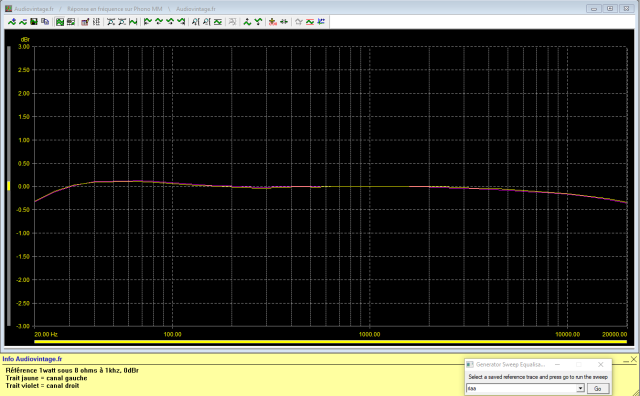Maximize the main graph window

(x=610, y=9)
